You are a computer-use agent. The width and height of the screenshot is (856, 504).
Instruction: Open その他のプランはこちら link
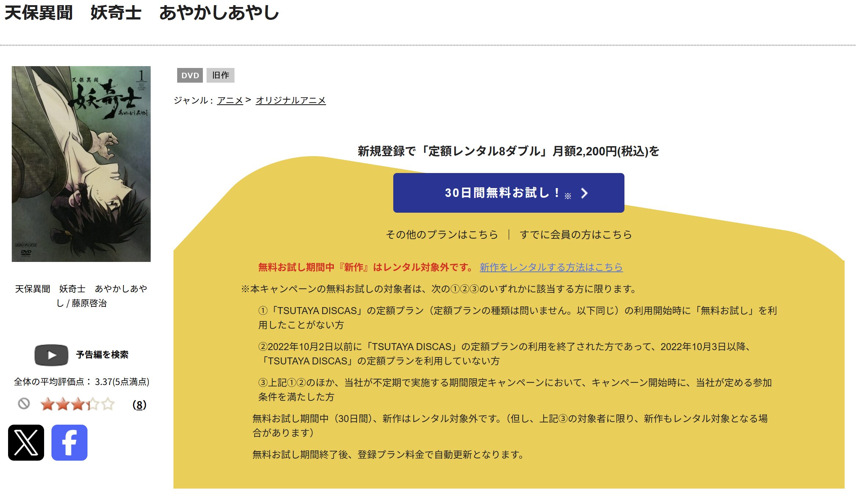pos(442,234)
